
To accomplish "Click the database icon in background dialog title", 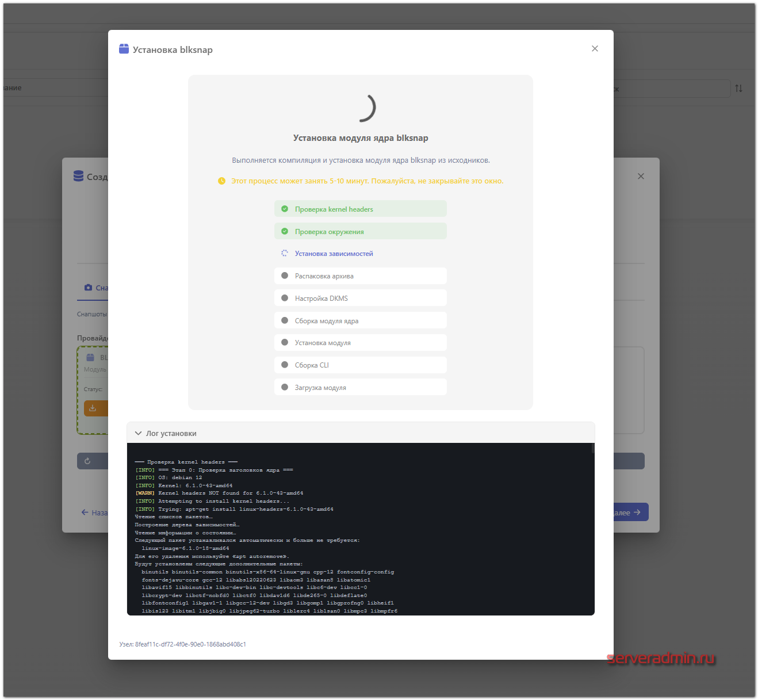I will tap(79, 176).
